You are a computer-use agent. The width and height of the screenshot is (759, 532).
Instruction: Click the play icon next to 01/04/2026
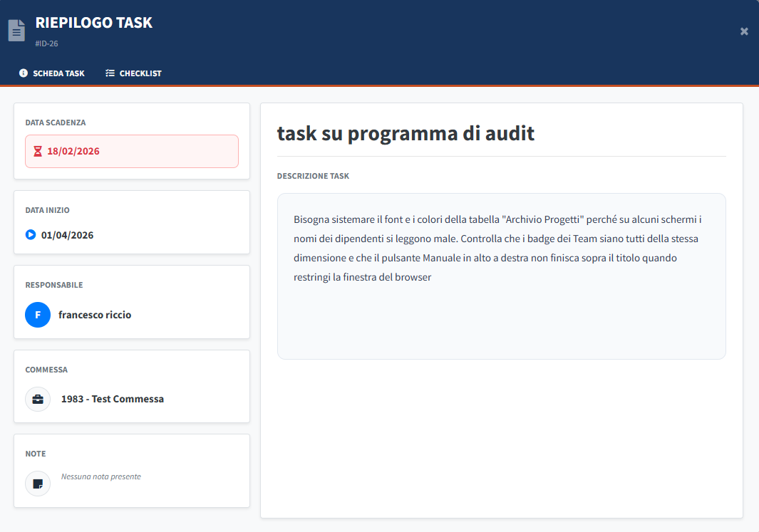pos(31,235)
